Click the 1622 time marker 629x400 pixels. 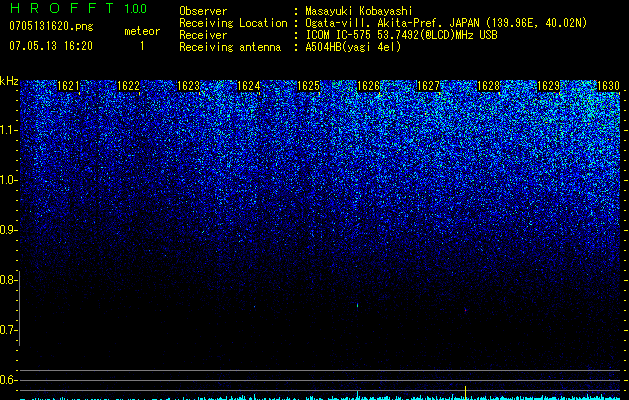[128, 86]
